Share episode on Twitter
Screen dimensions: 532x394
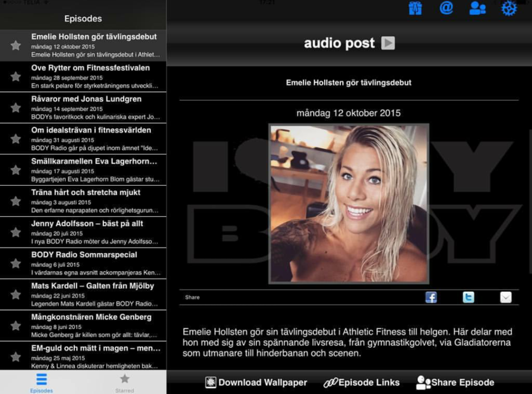(468, 297)
